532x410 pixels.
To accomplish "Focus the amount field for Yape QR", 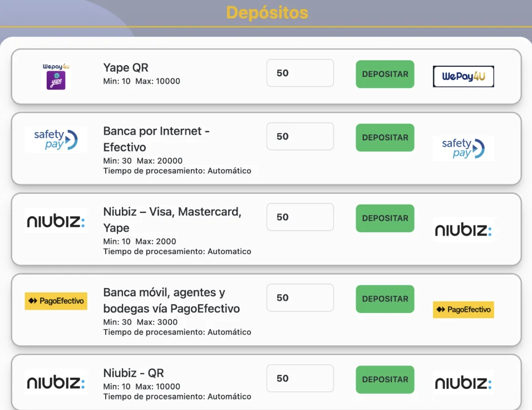I will click(300, 73).
